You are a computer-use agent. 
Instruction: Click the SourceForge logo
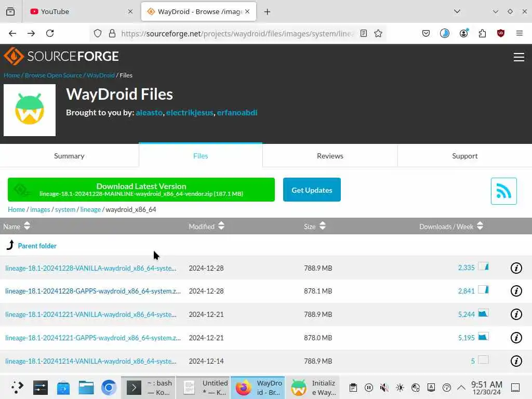pos(61,56)
